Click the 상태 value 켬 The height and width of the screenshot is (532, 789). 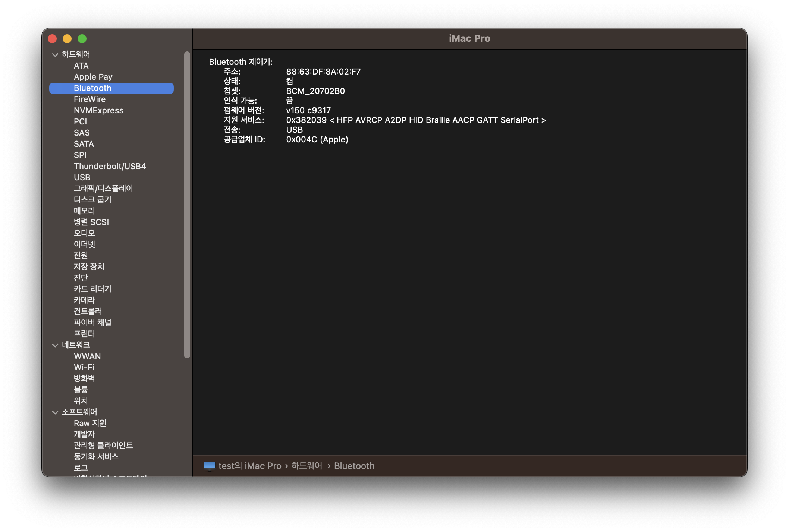click(290, 81)
